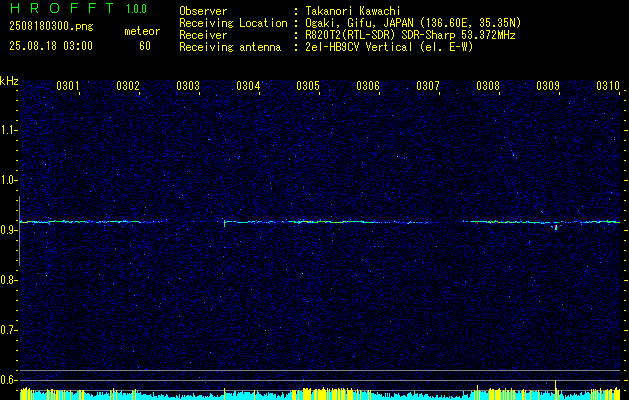Click the 0303 time marker
Viewport: 629px width, 400px height.
188,86
